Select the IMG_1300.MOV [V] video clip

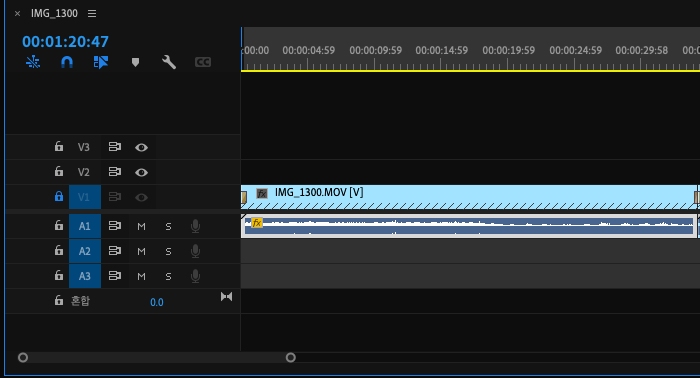[469, 197]
